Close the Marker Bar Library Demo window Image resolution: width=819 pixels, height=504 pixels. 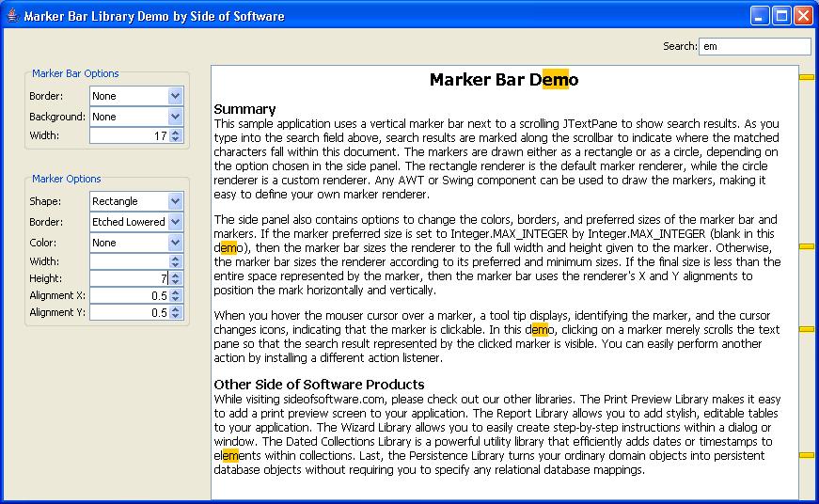pyautogui.click(x=803, y=16)
